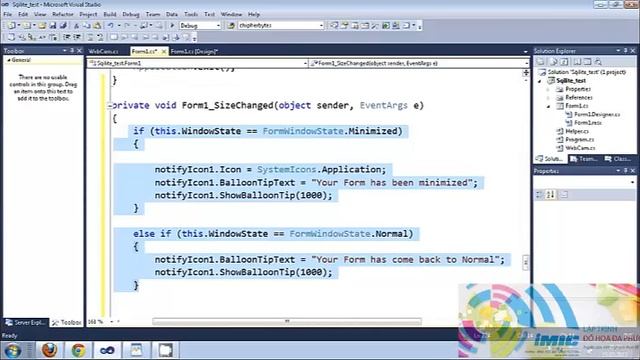Click the Open File toolbar icon
Screen dimensions: 640x360
(x=42, y=25)
